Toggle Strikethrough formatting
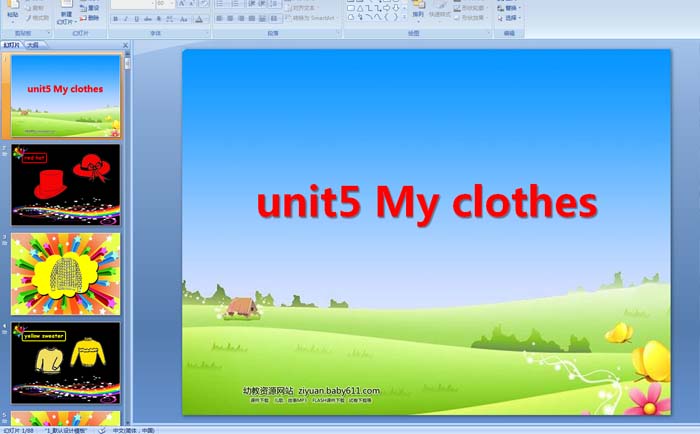 pos(148,19)
